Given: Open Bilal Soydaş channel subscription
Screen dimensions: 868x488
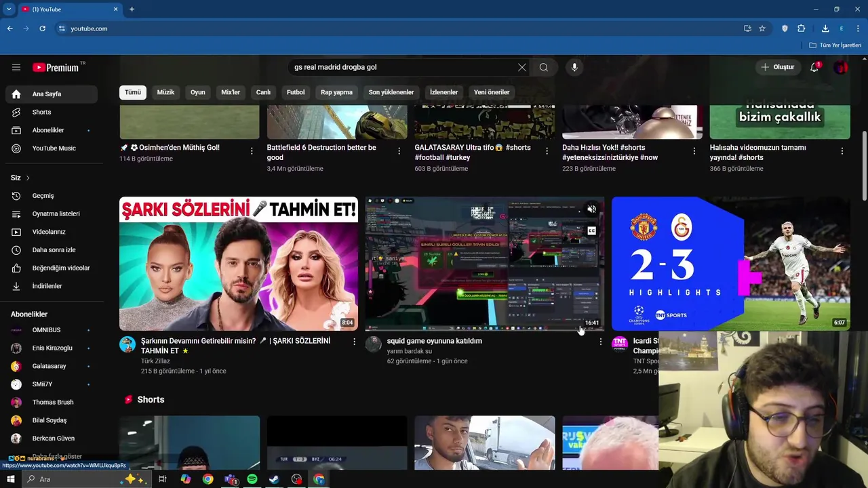Looking at the screenshot, I should [52, 420].
